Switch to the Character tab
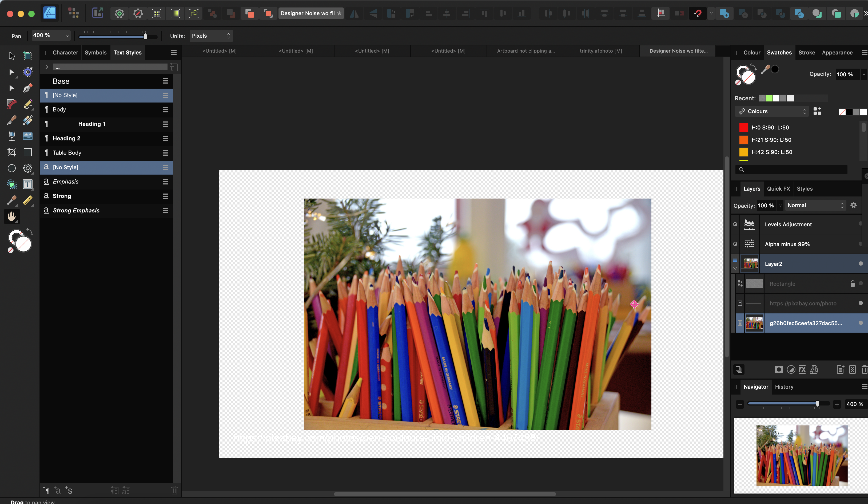 coord(65,52)
